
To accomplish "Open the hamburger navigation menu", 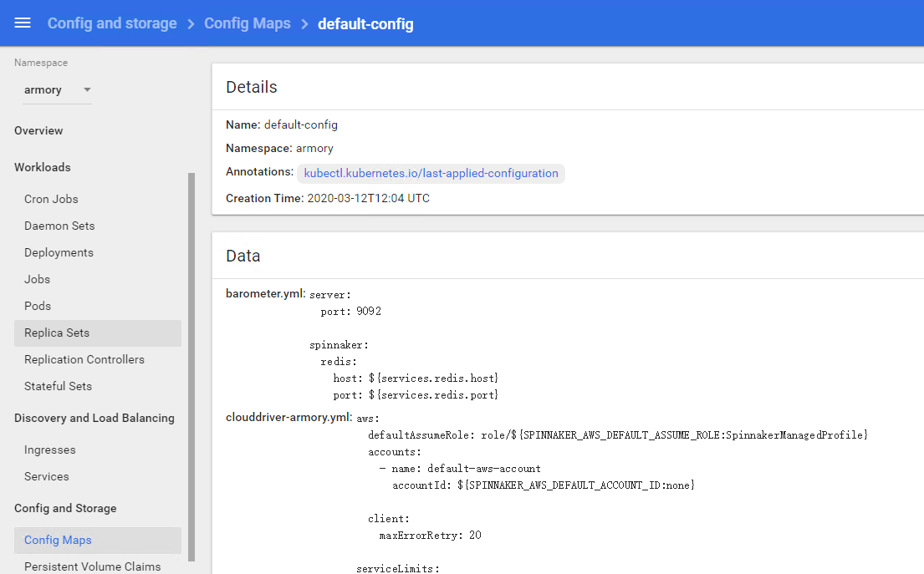I will click(23, 23).
